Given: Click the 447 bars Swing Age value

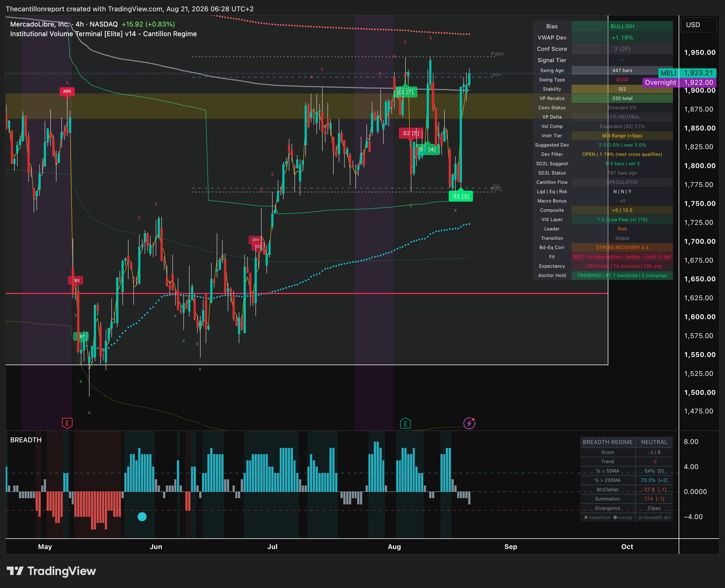Looking at the screenshot, I should point(622,71).
